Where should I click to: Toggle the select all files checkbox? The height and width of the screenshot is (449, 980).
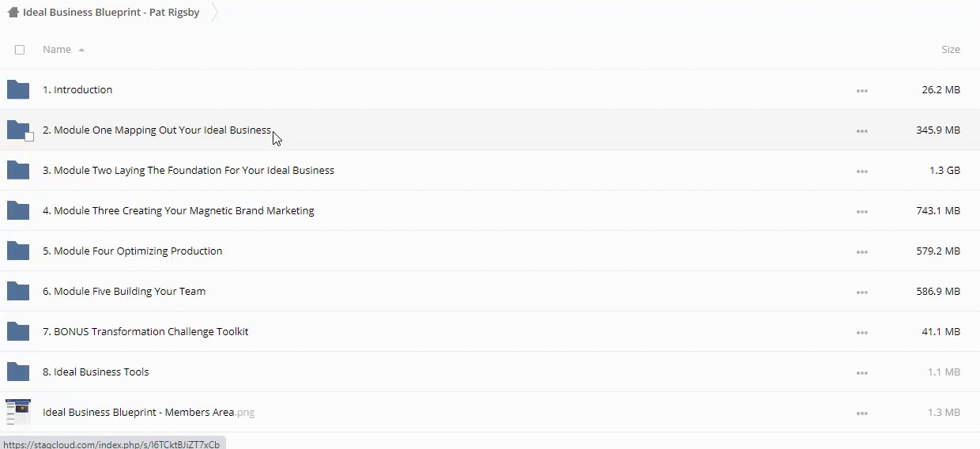click(x=20, y=50)
